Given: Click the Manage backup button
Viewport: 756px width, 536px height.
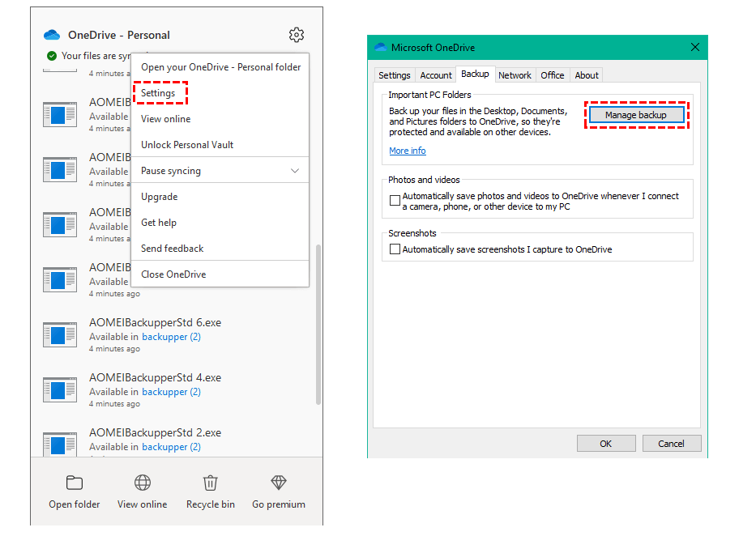Looking at the screenshot, I should [x=636, y=115].
